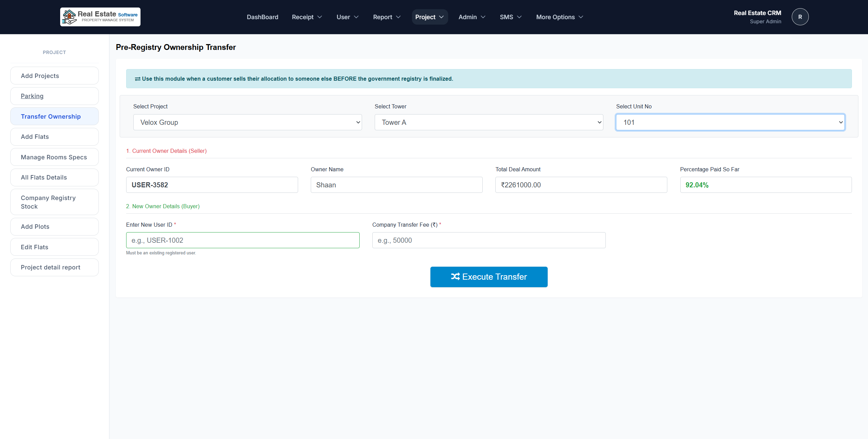Open the Select Unit No dropdown showing 101
This screenshot has width=868, height=439.
coord(730,122)
